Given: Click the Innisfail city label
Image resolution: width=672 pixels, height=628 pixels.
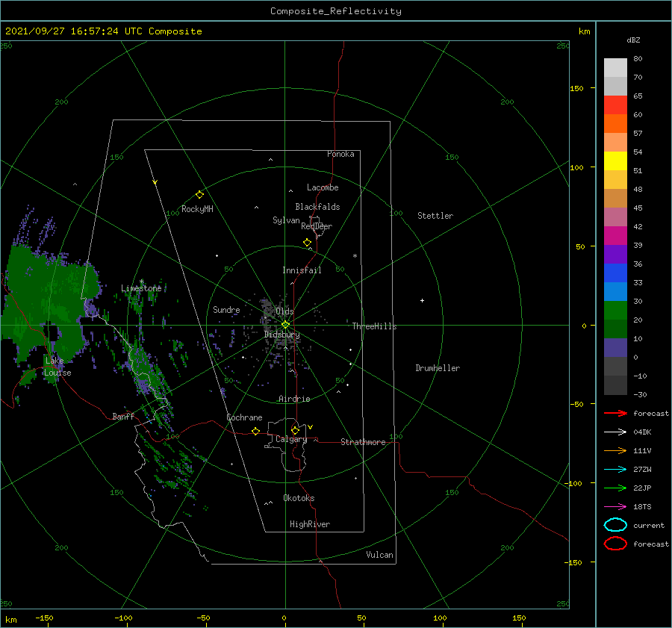Looking at the screenshot, I should click(x=302, y=270).
